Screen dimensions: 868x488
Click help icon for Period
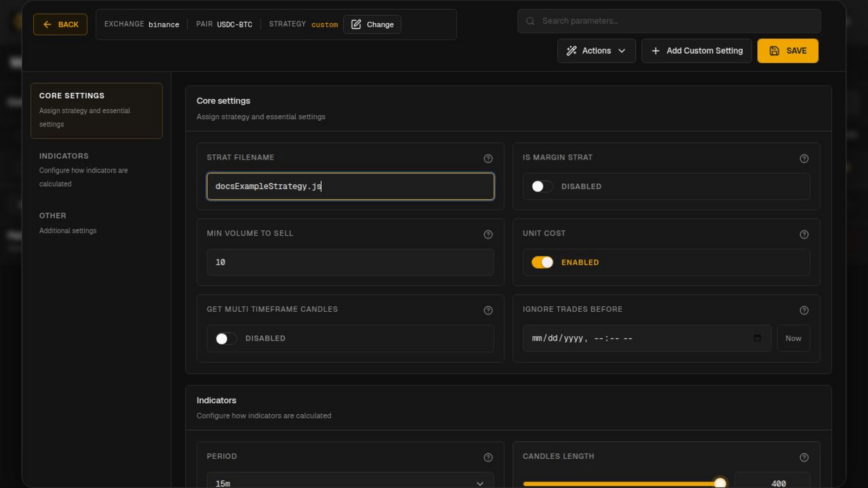point(488,457)
